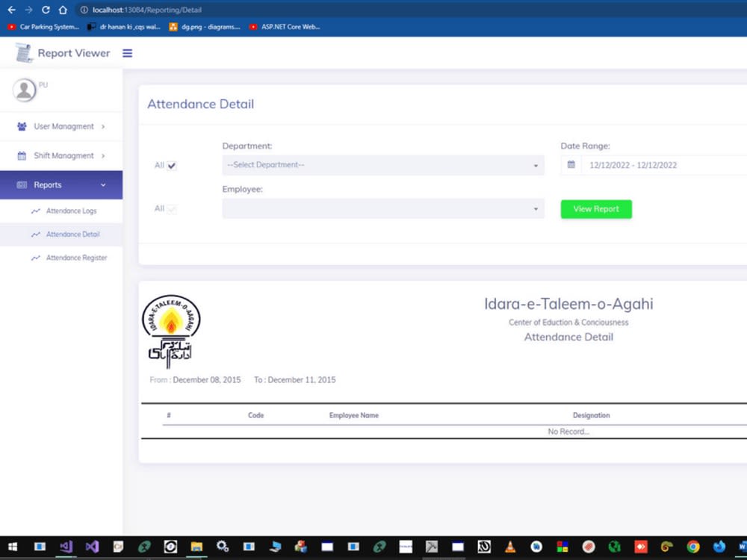Screen dimensions: 747x560
Task: Collapse the Reports menu
Action: 61,184
